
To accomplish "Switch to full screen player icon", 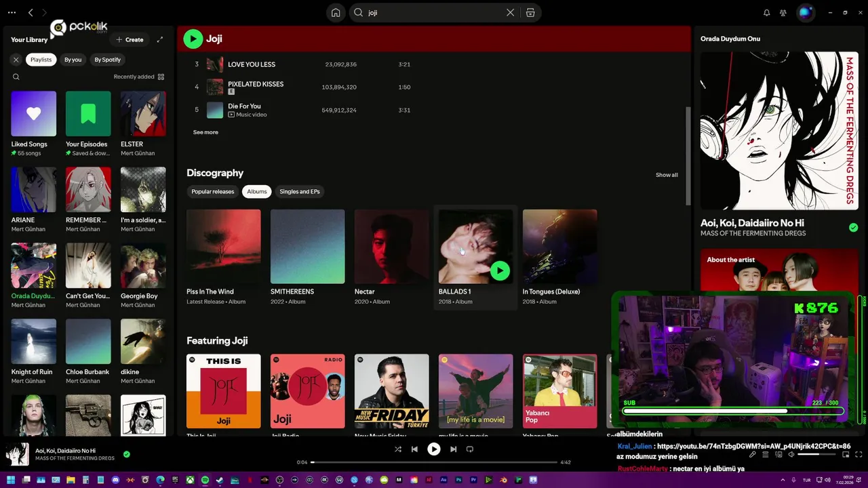I will (860, 455).
